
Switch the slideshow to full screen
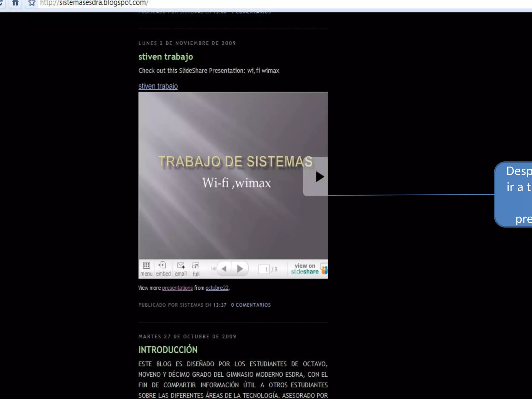click(196, 269)
